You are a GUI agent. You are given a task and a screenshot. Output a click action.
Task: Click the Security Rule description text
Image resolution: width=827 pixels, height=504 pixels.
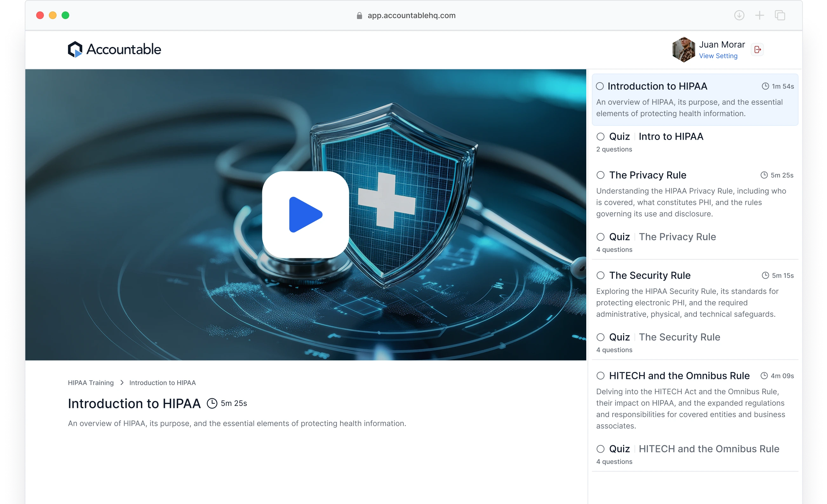[687, 302]
